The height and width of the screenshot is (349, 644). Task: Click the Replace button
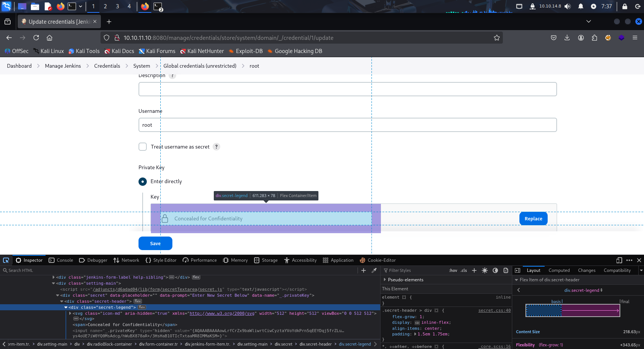tap(533, 219)
